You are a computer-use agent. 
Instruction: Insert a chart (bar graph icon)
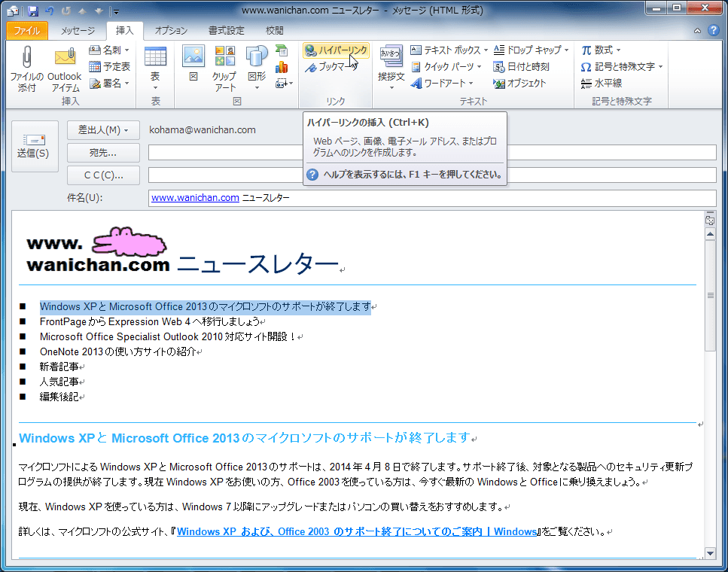(282, 67)
